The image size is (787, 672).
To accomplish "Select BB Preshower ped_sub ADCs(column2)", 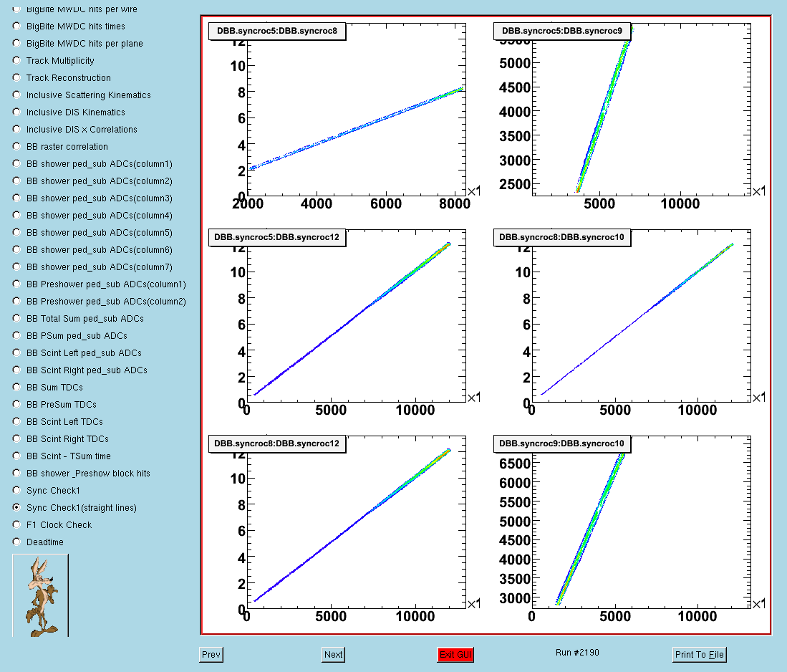I will [16, 301].
